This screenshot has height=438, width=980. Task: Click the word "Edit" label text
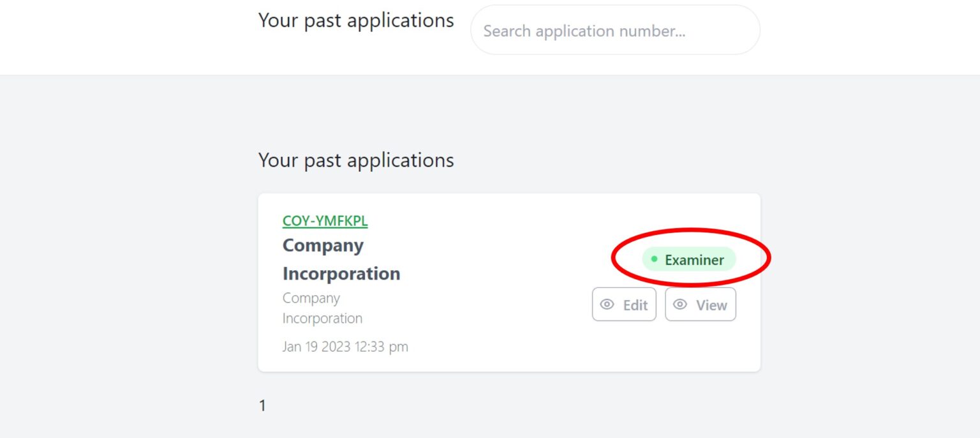[635, 305]
